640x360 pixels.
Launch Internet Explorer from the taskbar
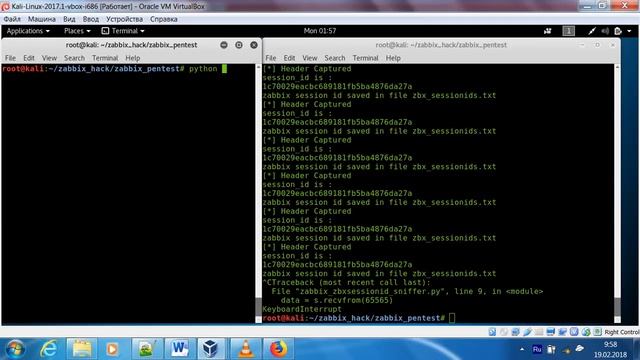(x=49, y=349)
